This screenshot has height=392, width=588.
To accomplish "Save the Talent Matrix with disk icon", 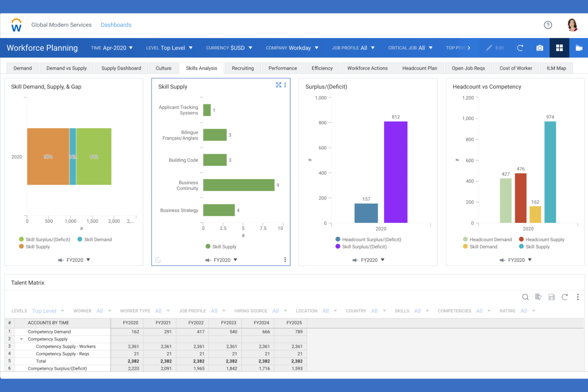I will 551,297.
